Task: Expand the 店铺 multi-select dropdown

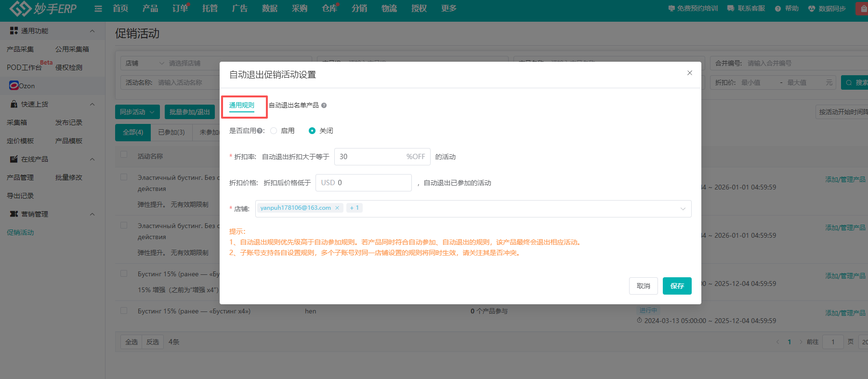Action: click(x=683, y=209)
